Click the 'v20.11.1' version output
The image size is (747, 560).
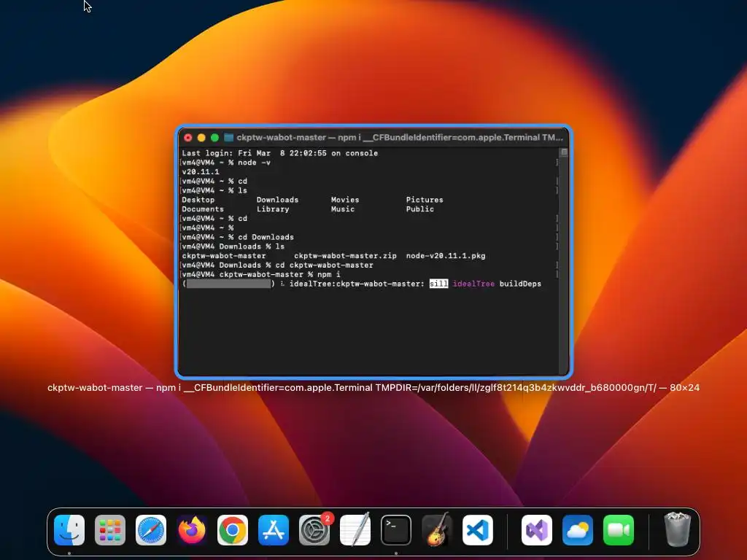tap(201, 172)
